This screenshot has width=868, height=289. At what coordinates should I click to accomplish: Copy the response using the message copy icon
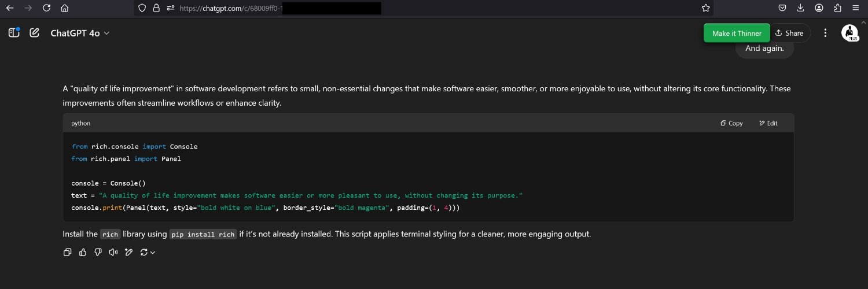pyautogui.click(x=67, y=252)
